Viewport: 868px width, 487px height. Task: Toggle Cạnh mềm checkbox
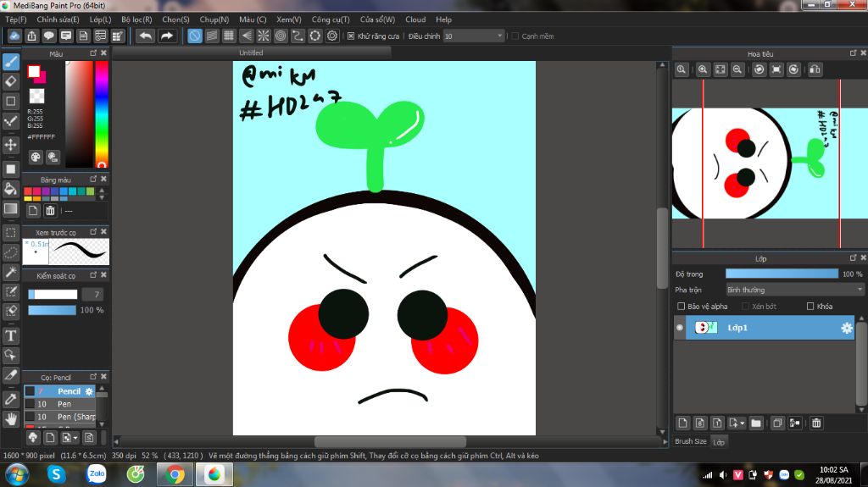point(515,36)
